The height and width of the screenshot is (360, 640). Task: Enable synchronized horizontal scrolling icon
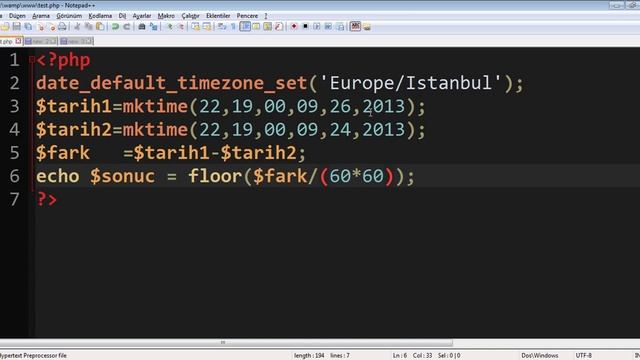click(207, 27)
